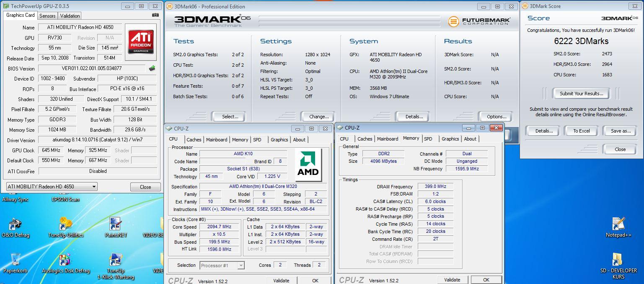Click OK in the left CPU-Z window

(315, 281)
